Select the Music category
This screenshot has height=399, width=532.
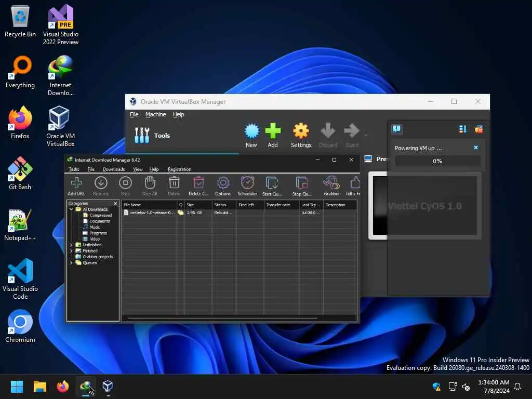[x=91, y=227]
